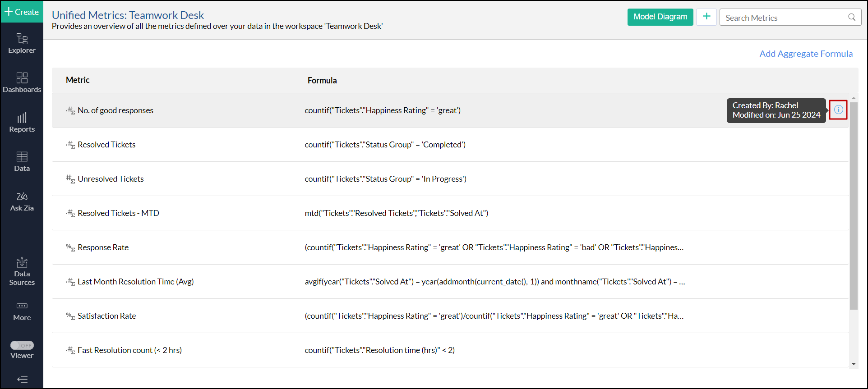Click the plus button next to Model Diagram

coord(706,17)
